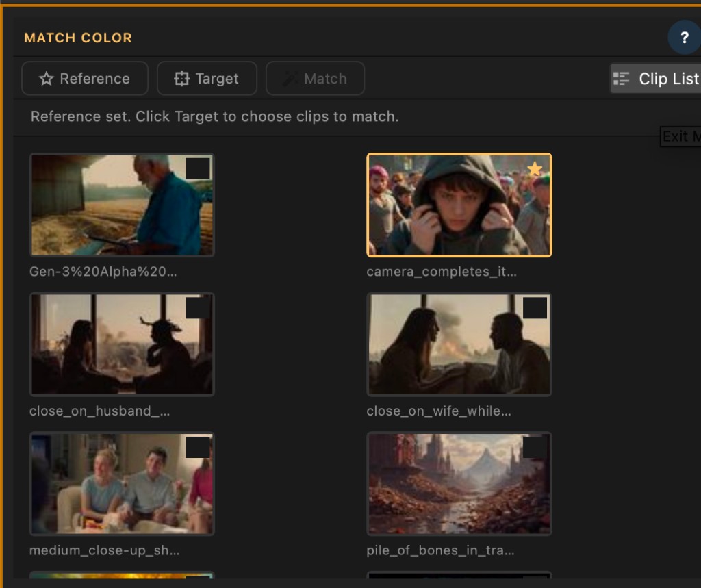Click the pile_of_bones_in_tra... clip name

pyautogui.click(x=440, y=550)
